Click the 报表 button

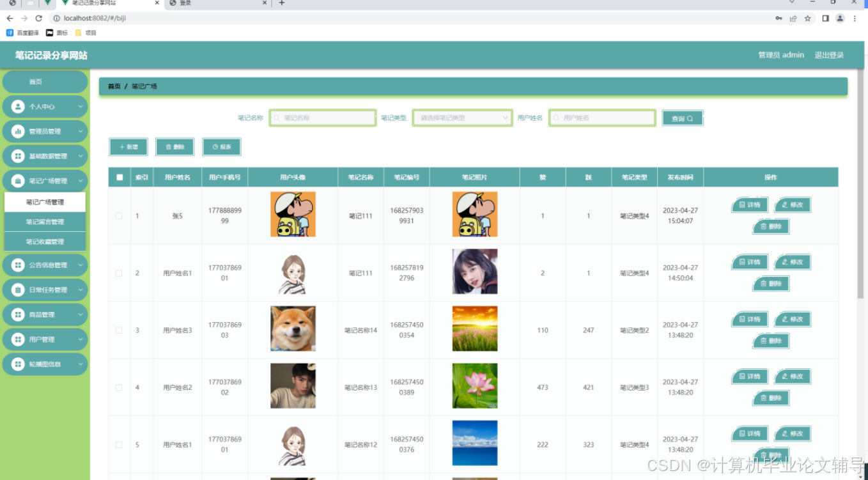click(222, 147)
